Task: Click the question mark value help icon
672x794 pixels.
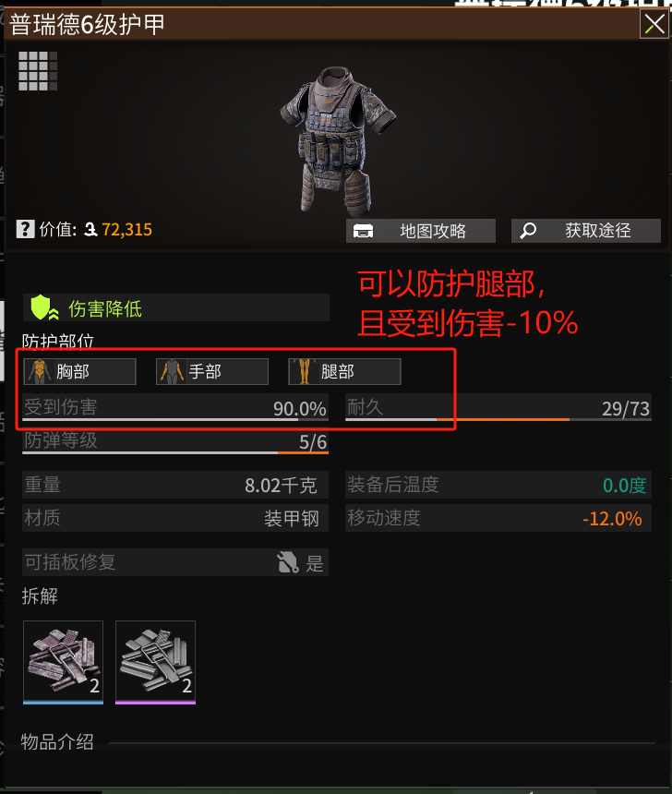Action: pos(25,229)
